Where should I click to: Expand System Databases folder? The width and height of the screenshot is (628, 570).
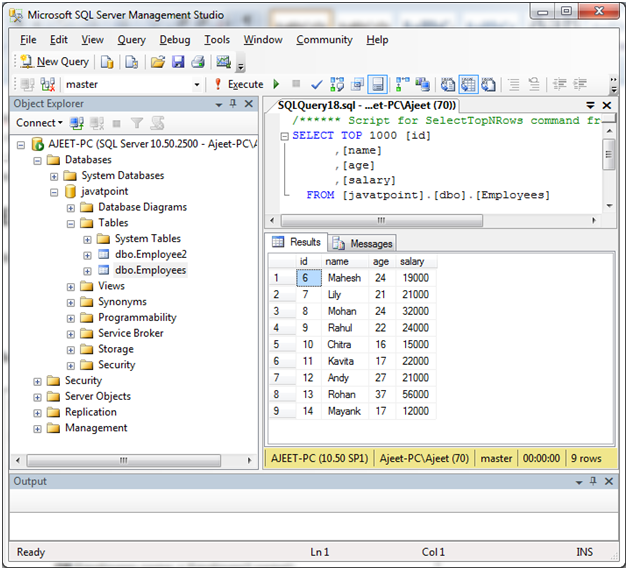click(x=54, y=176)
